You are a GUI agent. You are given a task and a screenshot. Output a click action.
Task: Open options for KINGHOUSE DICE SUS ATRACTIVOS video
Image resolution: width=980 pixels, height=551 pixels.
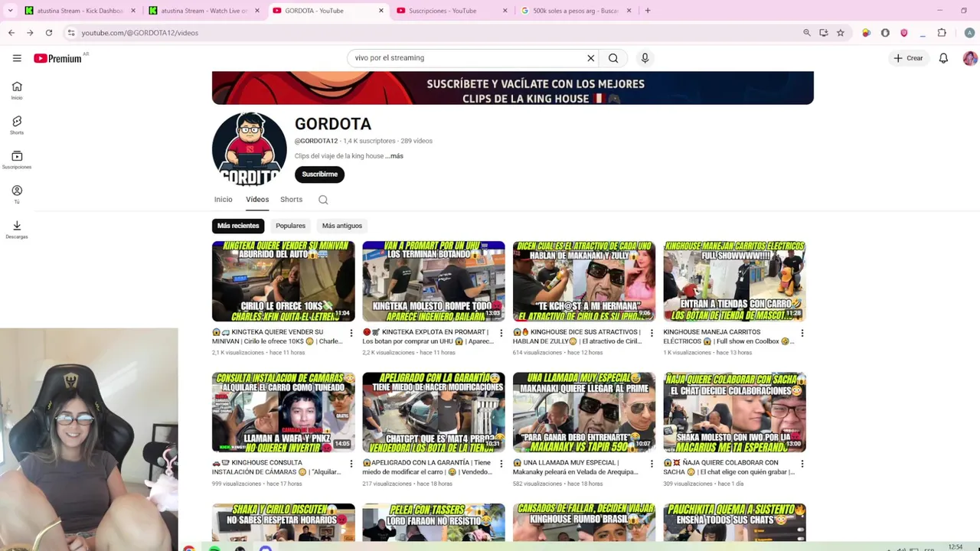[652, 333]
